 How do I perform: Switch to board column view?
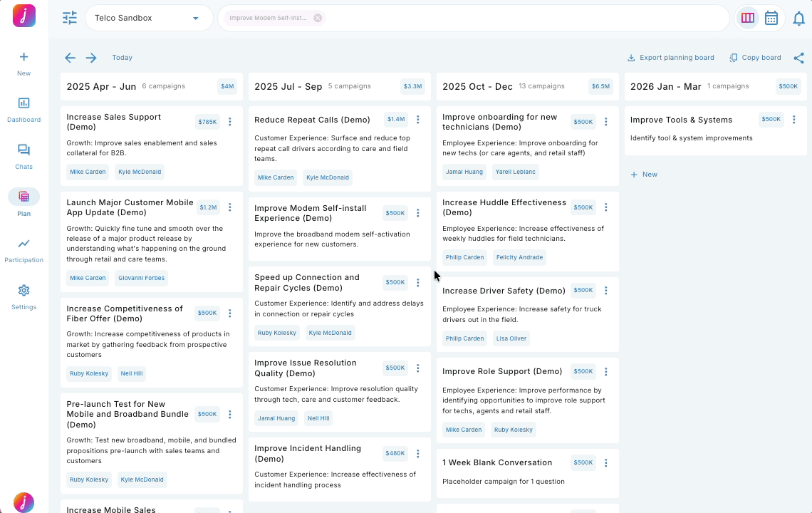click(748, 18)
